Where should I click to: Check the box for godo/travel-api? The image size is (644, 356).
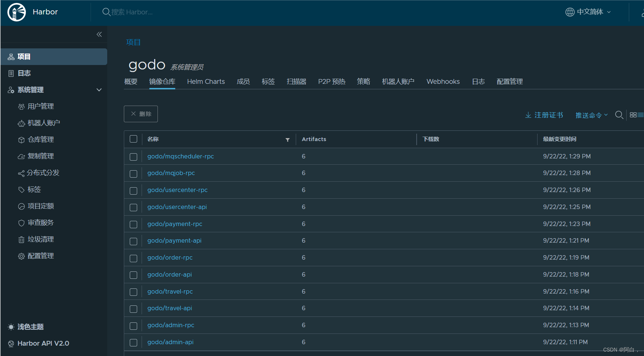tap(133, 309)
